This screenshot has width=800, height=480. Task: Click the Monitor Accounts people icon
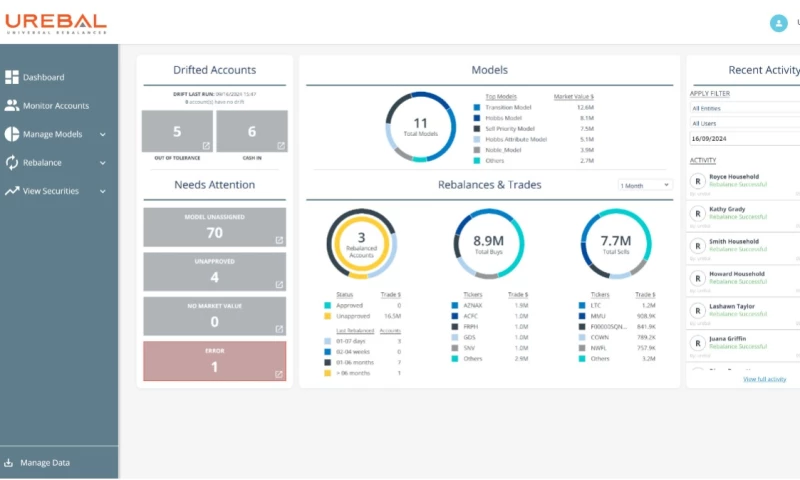point(12,105)
